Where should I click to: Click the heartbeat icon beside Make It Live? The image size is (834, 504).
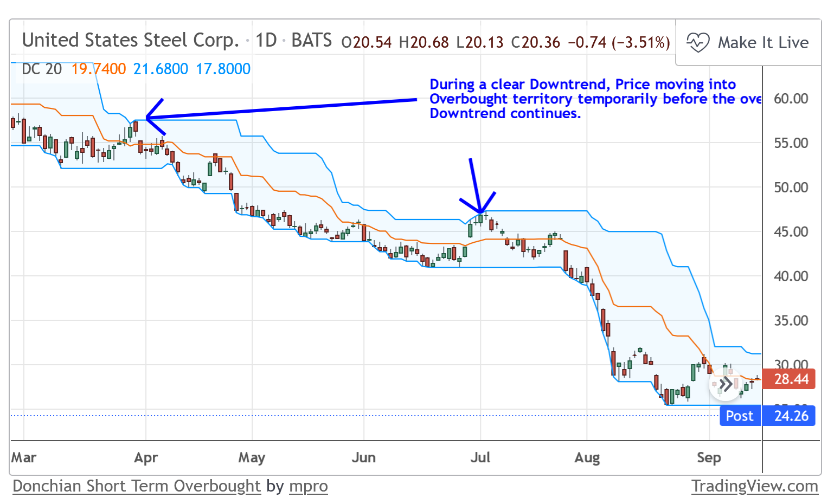pyautogui.click(x=698, y=42)
